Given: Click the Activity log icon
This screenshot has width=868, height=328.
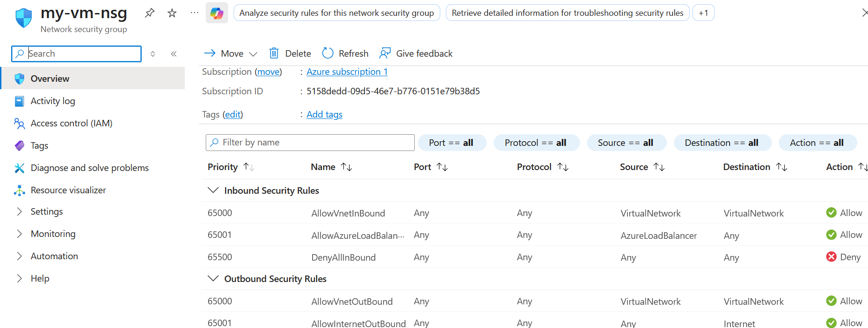Looking at the screenshot, I should click(20, 101).
